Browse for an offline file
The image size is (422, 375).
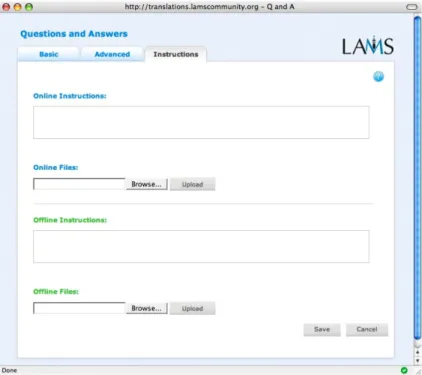click(x=147, y=308)
